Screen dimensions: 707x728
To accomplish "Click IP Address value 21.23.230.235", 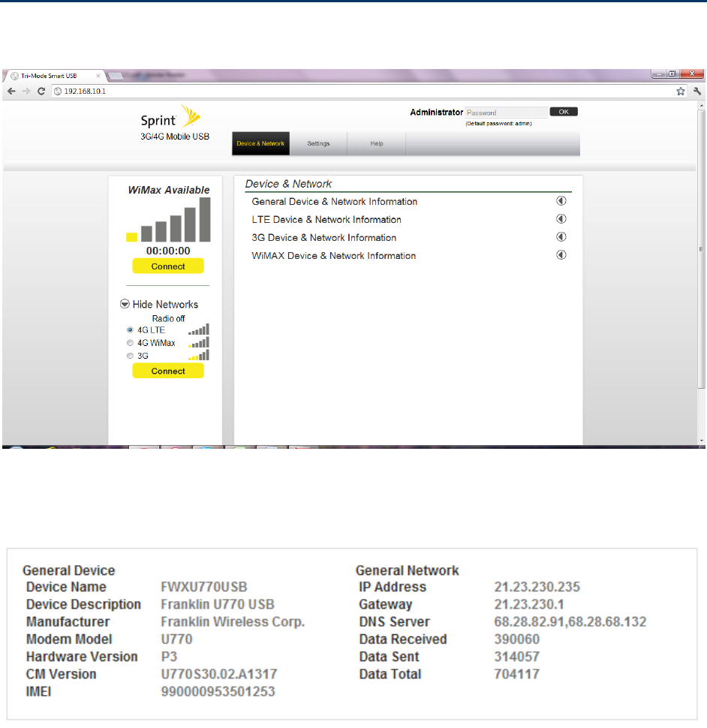I will tap(537, 587).
